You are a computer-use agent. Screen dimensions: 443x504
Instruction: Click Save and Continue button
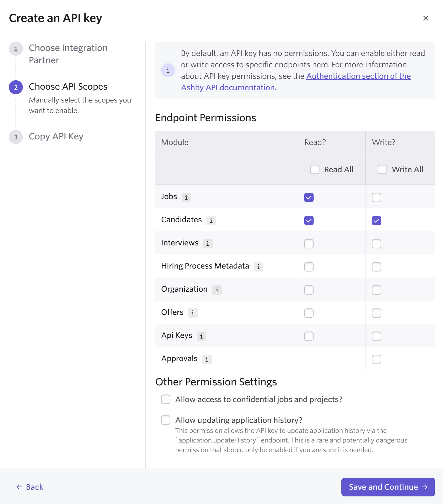388,487
